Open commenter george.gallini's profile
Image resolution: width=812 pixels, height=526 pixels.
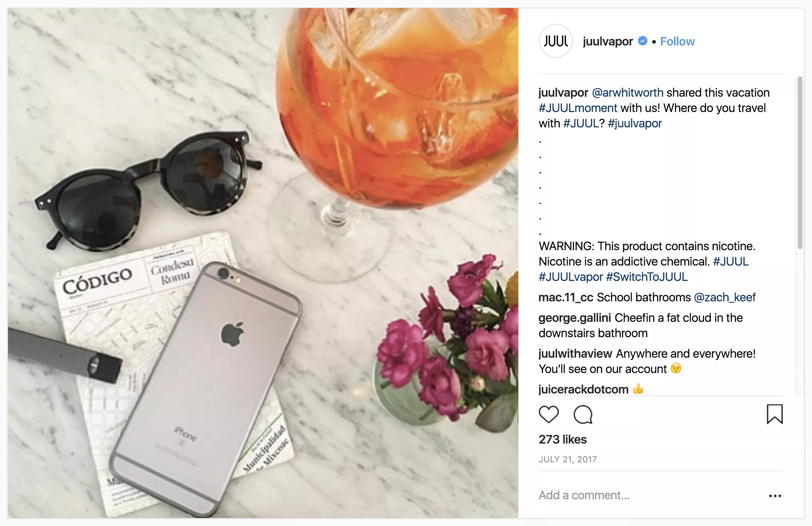574,317
